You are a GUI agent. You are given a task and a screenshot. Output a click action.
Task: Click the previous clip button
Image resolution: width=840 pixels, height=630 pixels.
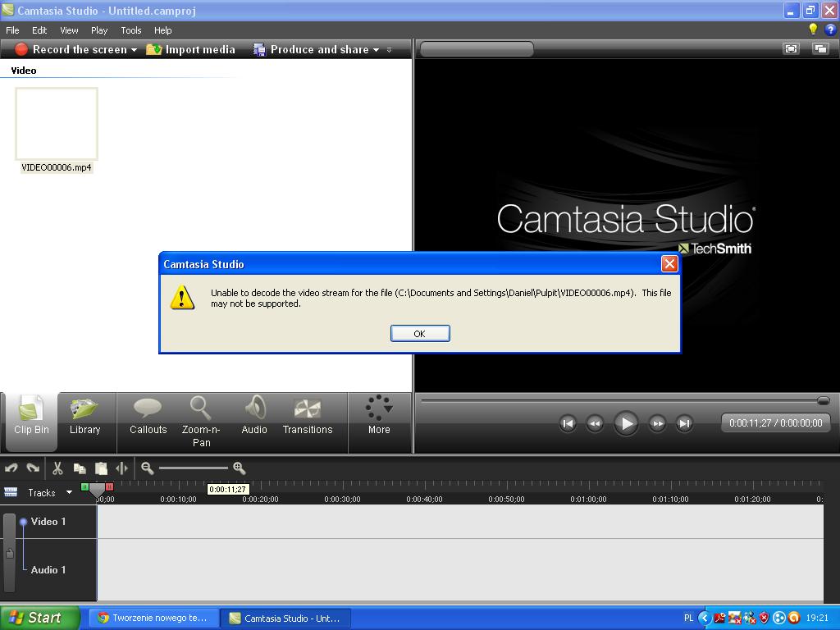point(568,423)
